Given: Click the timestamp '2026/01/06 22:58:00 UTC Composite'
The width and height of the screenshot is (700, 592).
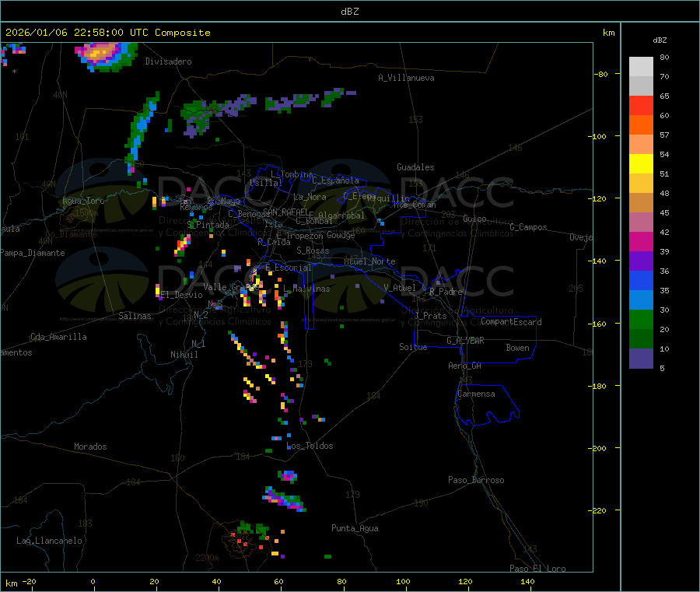Looking at the screenshot, I should point(107,33).
